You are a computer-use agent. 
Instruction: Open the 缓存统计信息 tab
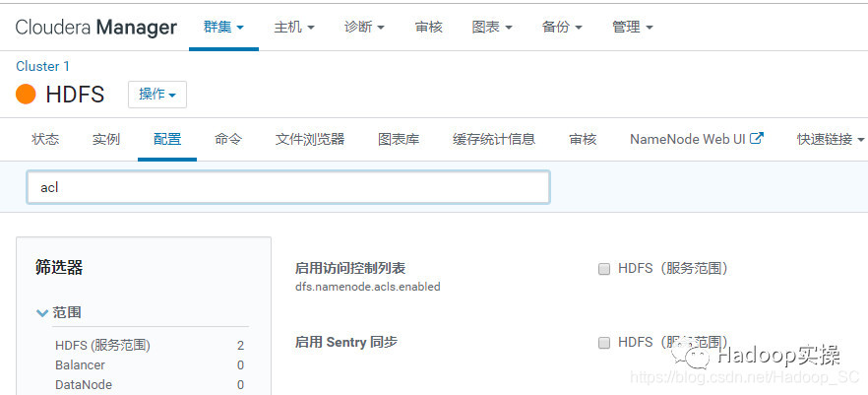point(494,139)
